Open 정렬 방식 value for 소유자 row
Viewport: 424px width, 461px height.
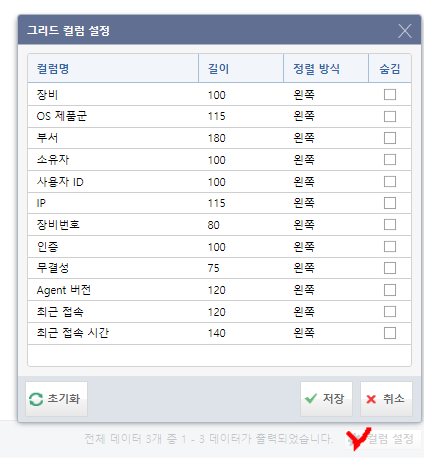[x=304, y=160]
